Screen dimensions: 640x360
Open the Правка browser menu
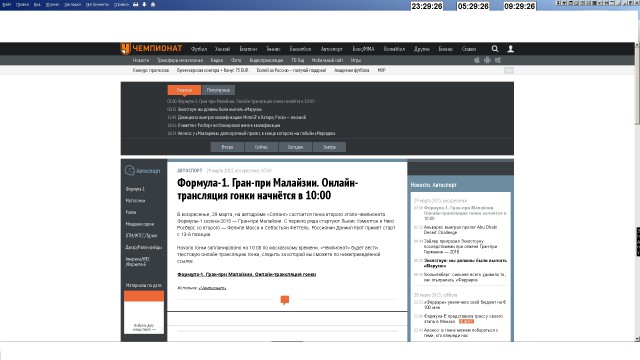click(x=22, y=4)
